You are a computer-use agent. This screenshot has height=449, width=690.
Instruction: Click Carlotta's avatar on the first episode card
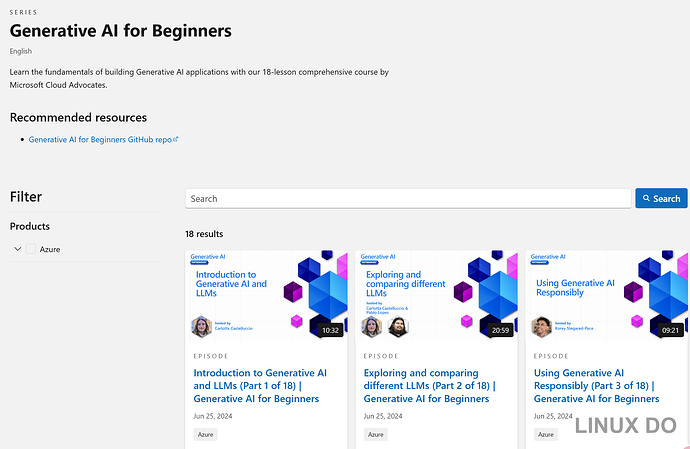pos(202,327)
